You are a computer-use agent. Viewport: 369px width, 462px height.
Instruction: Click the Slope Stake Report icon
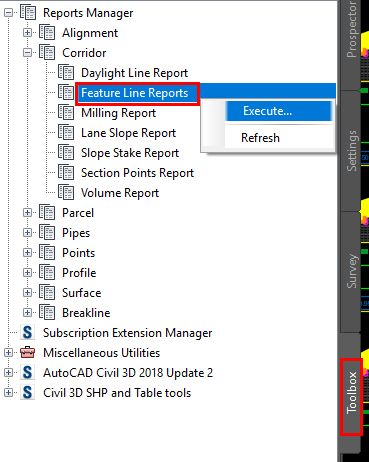pyautogui.click(x=66, y=153)
